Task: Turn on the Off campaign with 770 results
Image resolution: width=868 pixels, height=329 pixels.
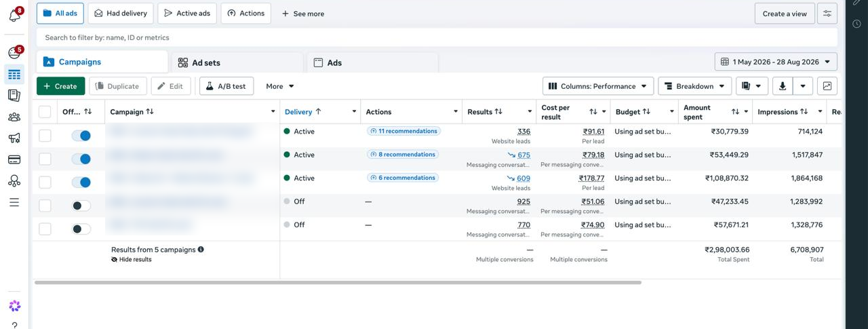Action: point(81,229)
